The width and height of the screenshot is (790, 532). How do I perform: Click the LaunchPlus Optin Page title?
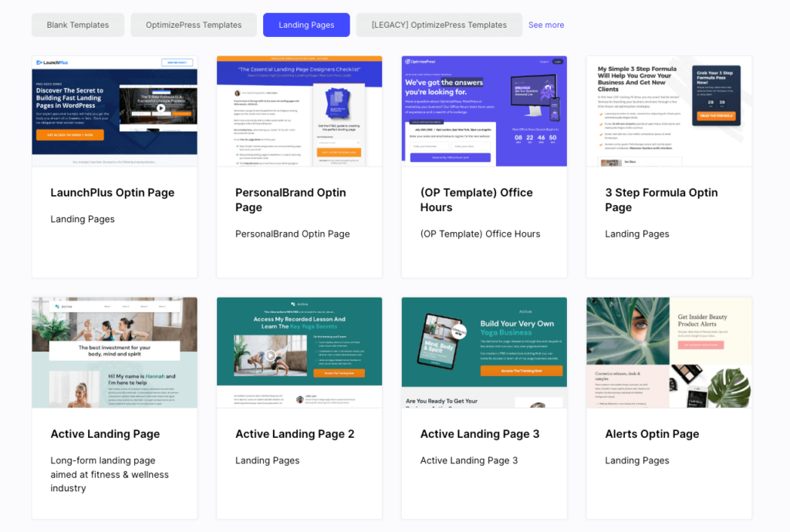tap(113, 193)
